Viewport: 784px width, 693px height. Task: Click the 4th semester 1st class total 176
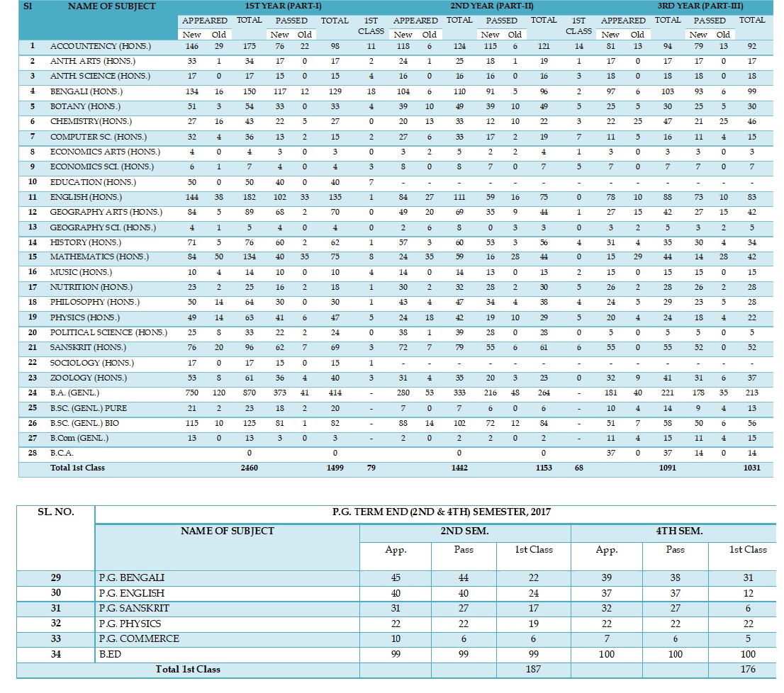pos(747,670)
